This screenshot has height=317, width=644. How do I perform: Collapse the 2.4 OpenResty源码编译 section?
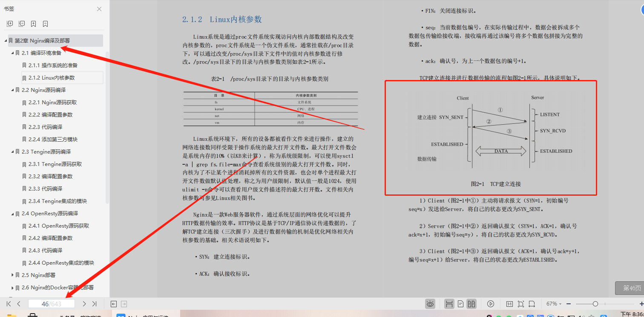tap(13, 214)
